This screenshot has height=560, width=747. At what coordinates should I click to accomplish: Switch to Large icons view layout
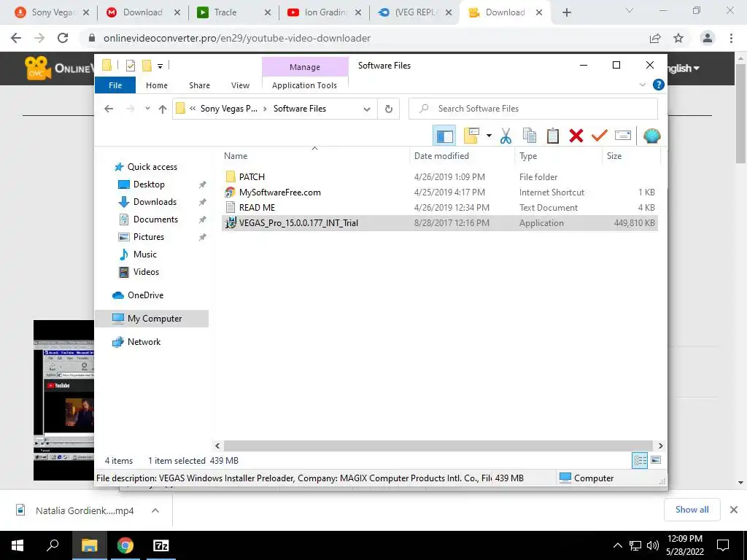click(656, 460)
